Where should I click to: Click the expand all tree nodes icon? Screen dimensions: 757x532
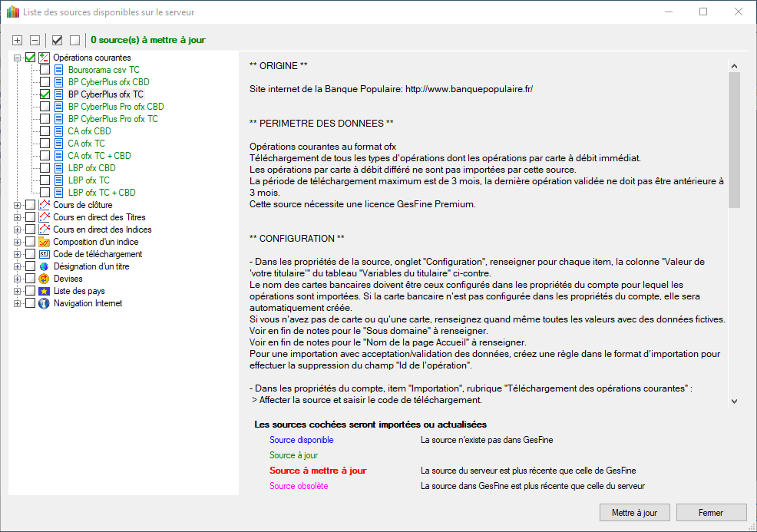point(18,40)
